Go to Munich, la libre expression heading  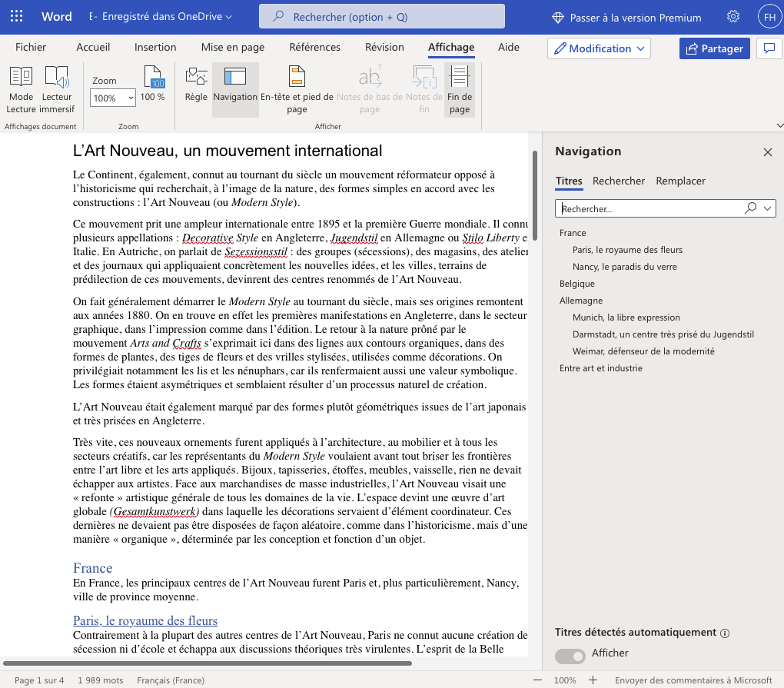click(x=626, y=318)
